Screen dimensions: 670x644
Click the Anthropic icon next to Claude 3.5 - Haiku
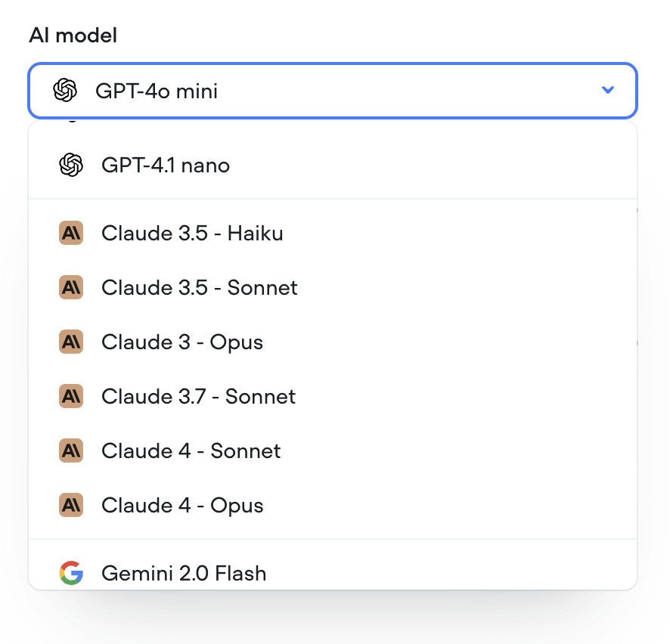coord(71,233)
